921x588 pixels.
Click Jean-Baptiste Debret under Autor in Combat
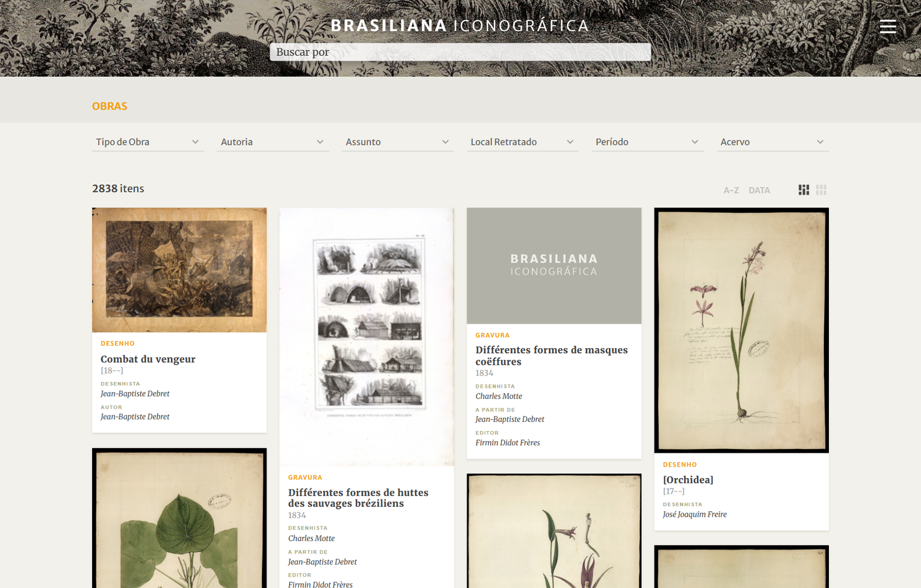[x=135, y=417]
